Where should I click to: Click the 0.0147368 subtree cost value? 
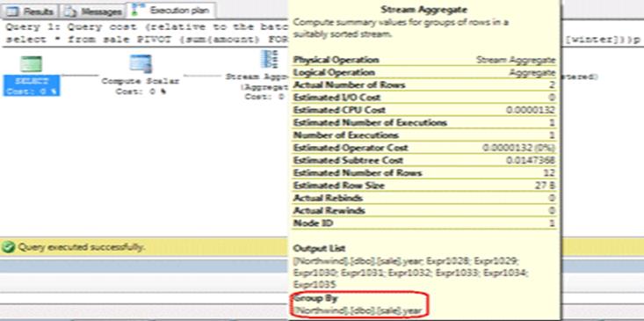coord(531,160)
